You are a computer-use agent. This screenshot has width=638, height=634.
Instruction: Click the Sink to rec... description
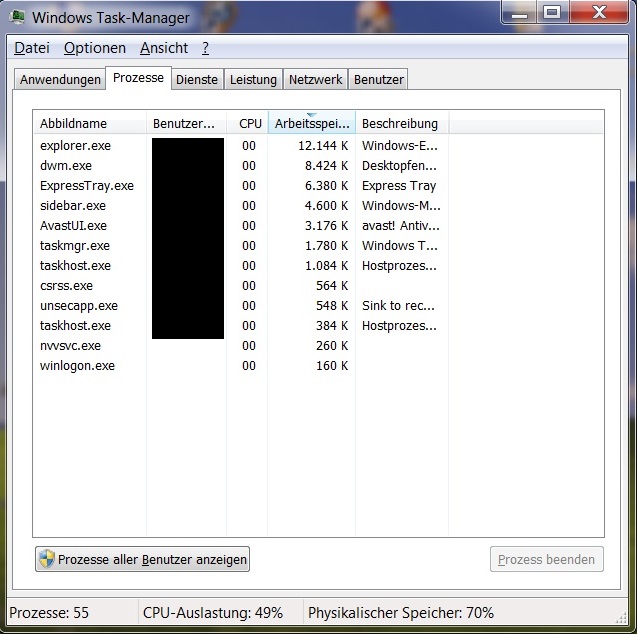[398, 305]
